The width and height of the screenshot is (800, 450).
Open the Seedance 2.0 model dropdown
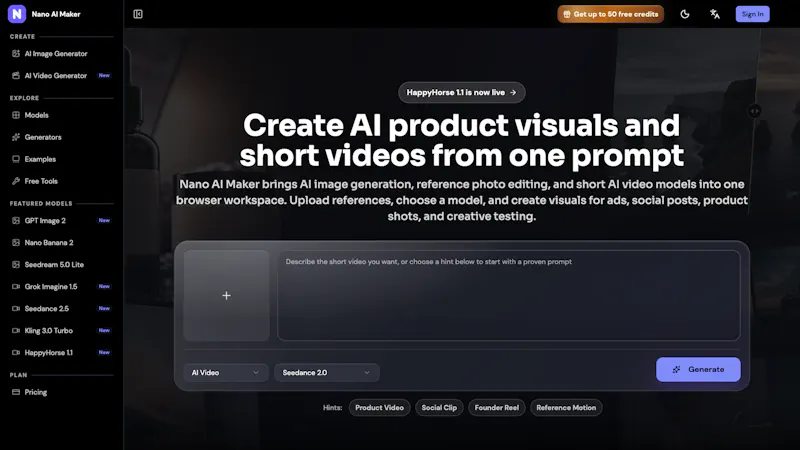pos(327,372)
